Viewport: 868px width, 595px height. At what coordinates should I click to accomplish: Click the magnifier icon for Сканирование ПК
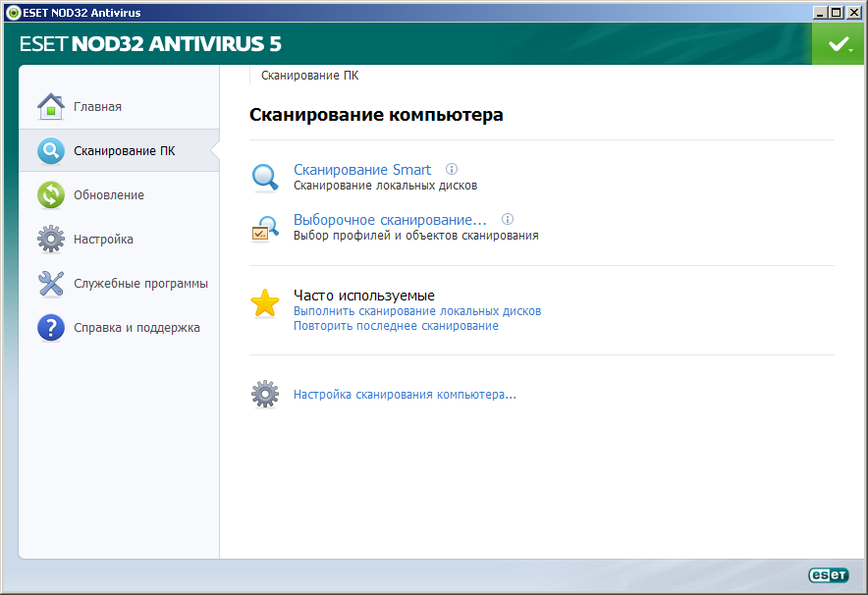(51, 151)
